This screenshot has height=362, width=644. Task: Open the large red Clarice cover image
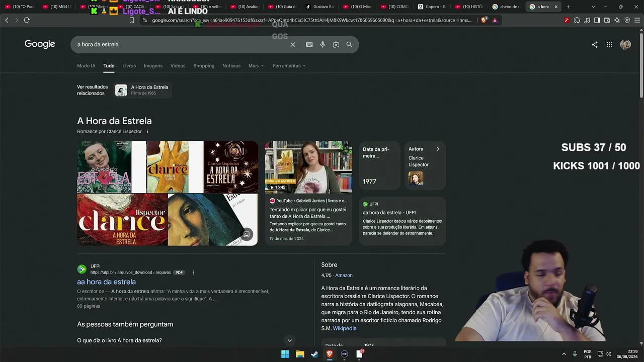pos(122,220)
